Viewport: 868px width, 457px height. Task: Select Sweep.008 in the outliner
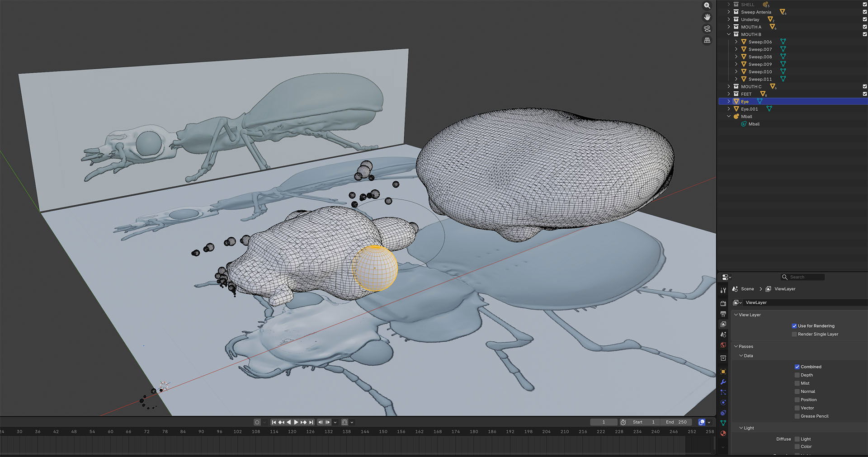click(760, 57)
